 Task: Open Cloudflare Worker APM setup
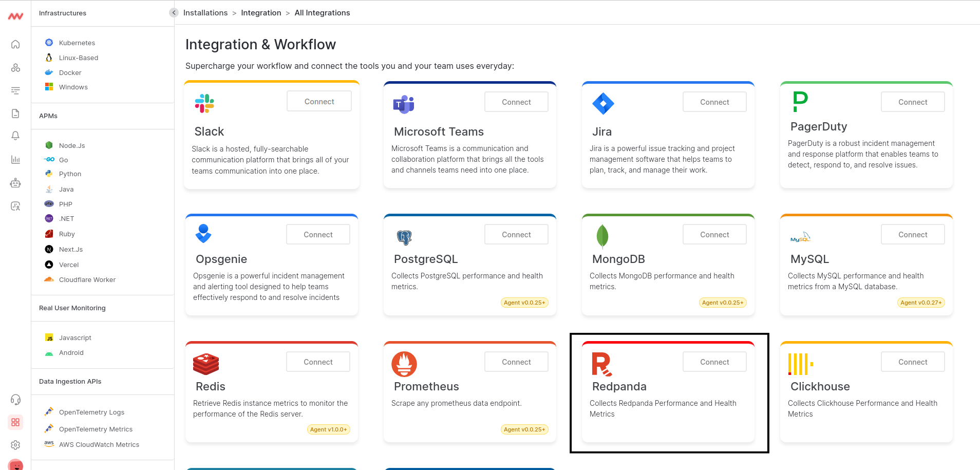click(87, 279)
